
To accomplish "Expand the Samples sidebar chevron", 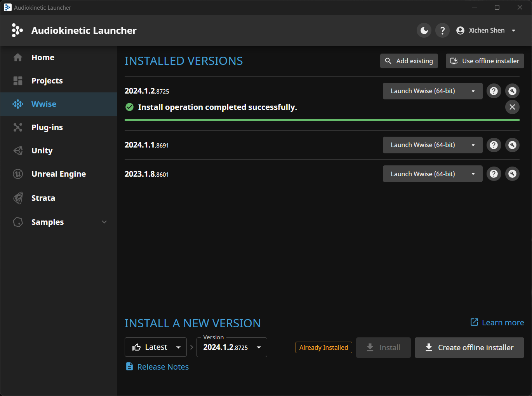I will tap(104, 222).
